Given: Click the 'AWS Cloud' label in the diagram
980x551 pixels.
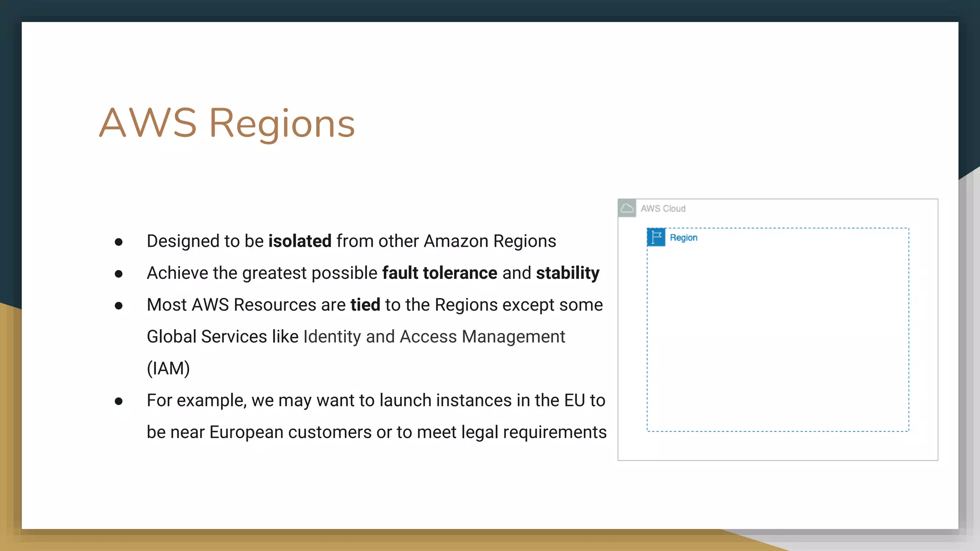Looking at the screenshot, I should coord(663,209).
